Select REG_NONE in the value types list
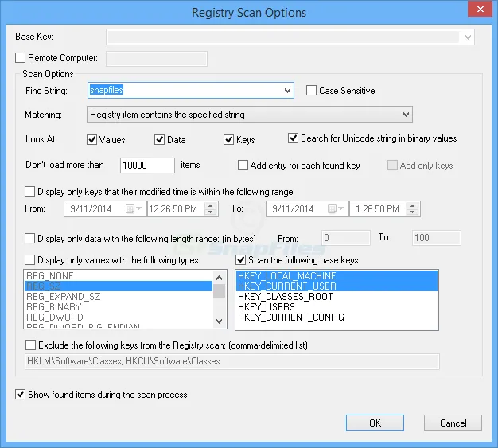This screenshot has width=498, height=448. coord(119,276)
